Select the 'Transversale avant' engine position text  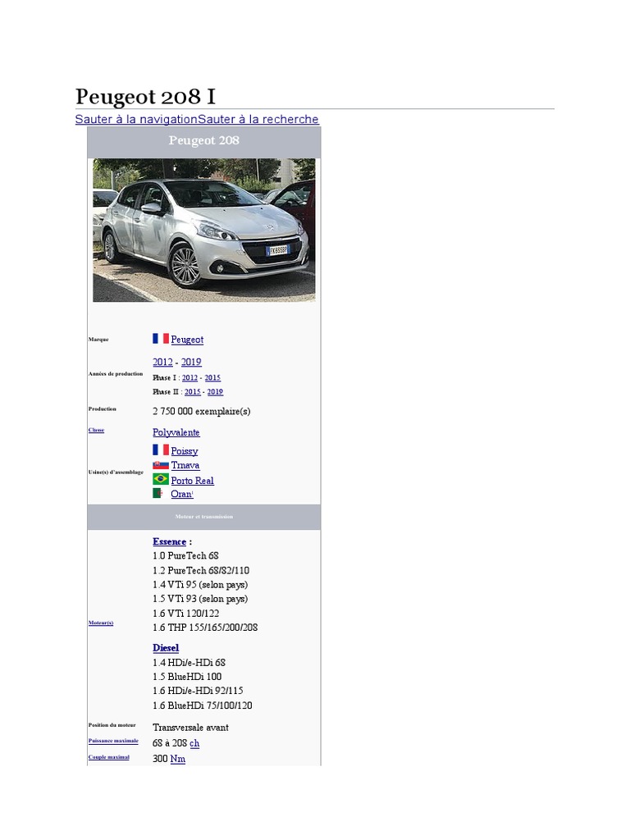click(x=190, y=727)
